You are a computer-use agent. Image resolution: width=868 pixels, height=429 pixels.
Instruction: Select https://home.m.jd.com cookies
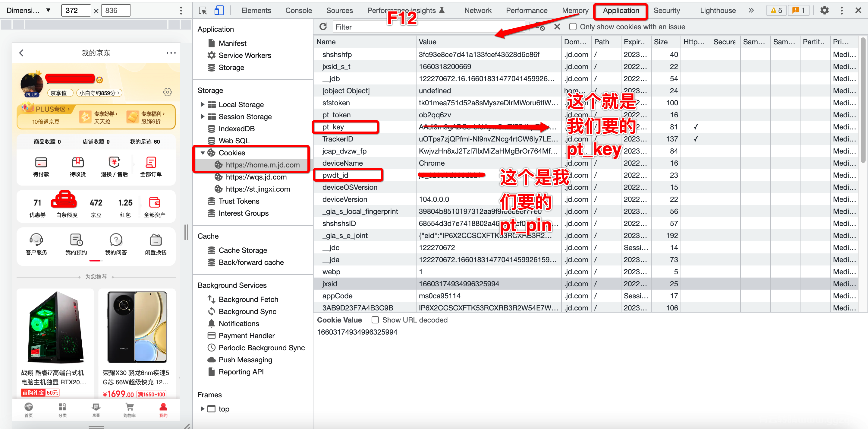point(263,165)
